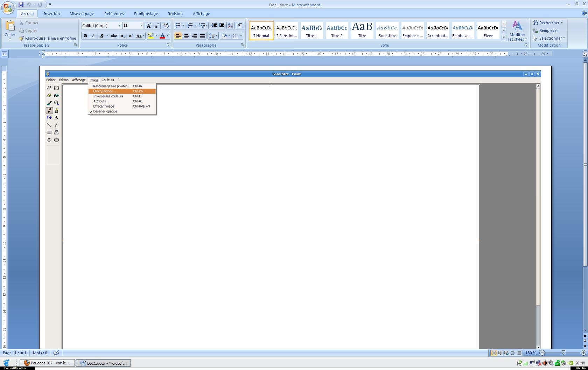This screenshot has height=370, width=588.
Task: Expand the Sélectionner dropdown
Action: pyautogui.click(x=564, y=38)
